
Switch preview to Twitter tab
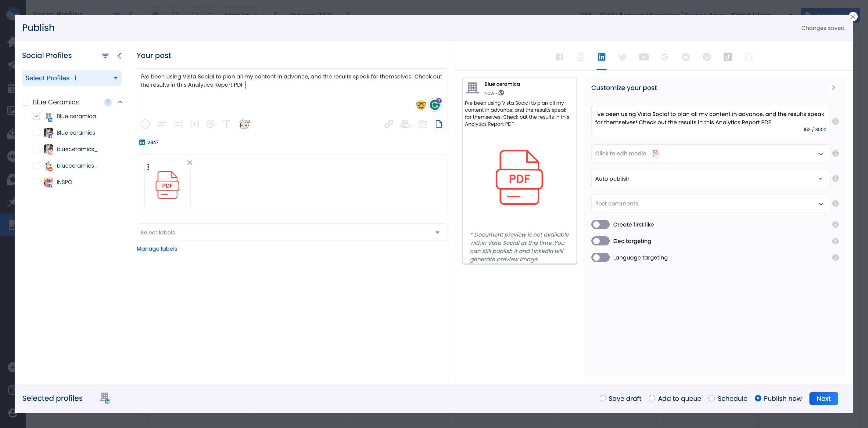pos(622,57)
